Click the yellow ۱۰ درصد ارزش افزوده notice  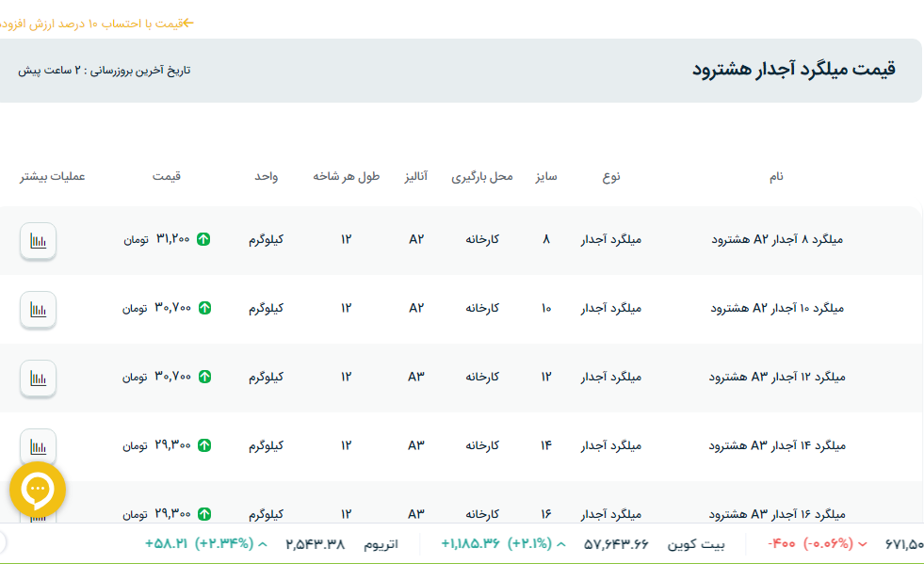pos(92,23)
